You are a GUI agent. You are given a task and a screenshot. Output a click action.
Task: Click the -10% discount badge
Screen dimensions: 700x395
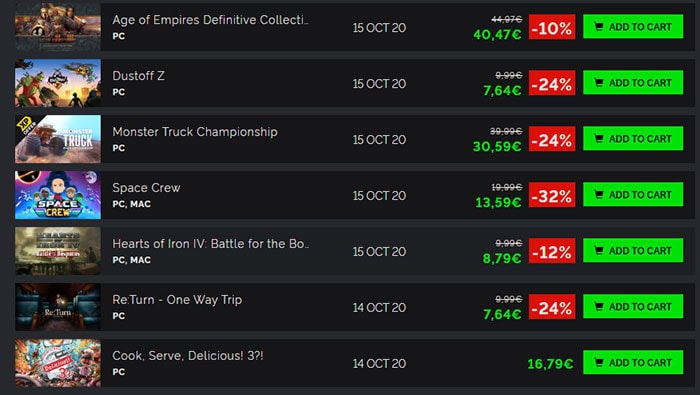pyautogui.click(x=552, y=27)
